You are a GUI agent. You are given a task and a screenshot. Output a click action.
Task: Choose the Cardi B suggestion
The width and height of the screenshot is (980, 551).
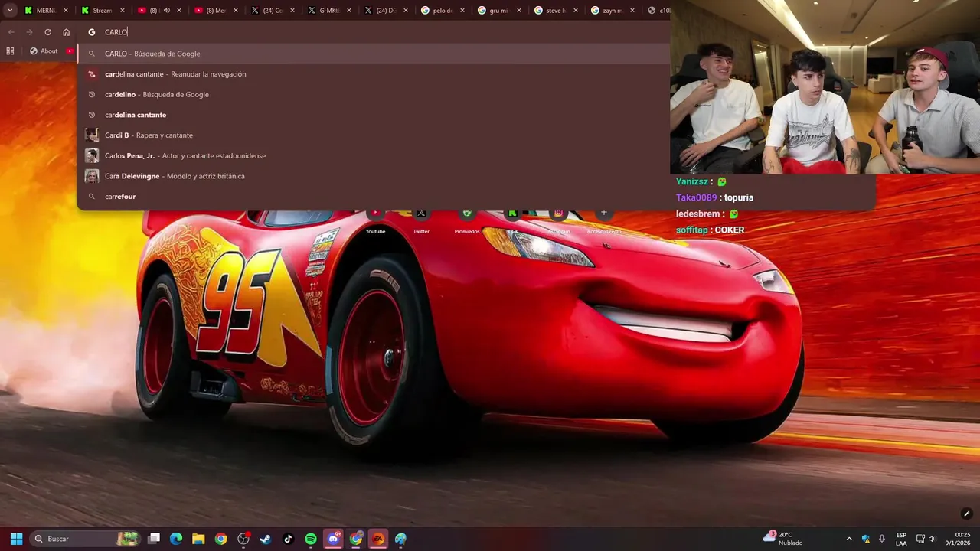pos(374,135)
